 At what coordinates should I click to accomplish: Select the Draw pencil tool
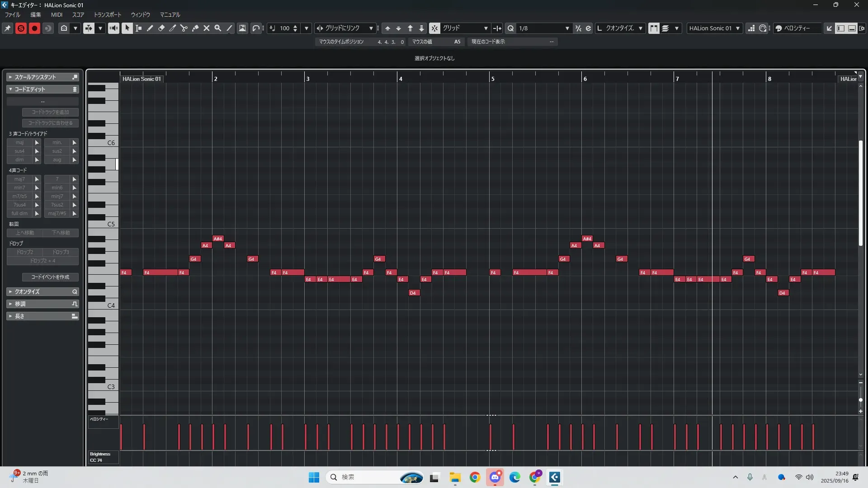point(150,28)
